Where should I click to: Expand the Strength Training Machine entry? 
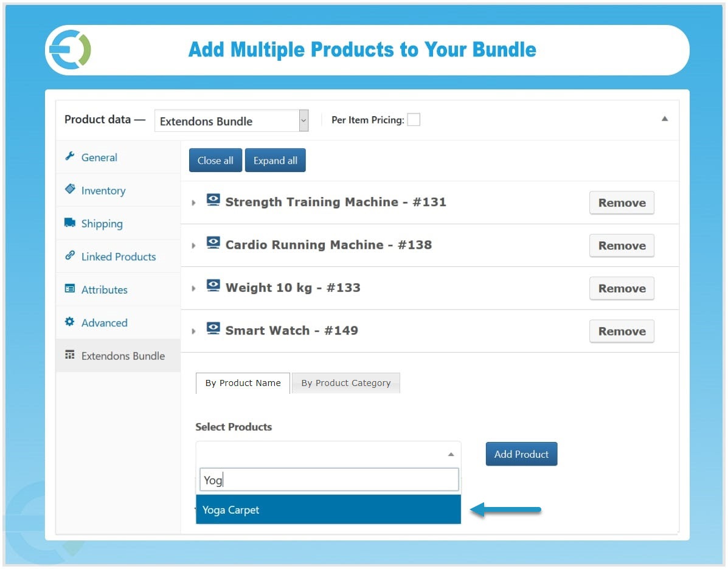(x=193, y=202)
